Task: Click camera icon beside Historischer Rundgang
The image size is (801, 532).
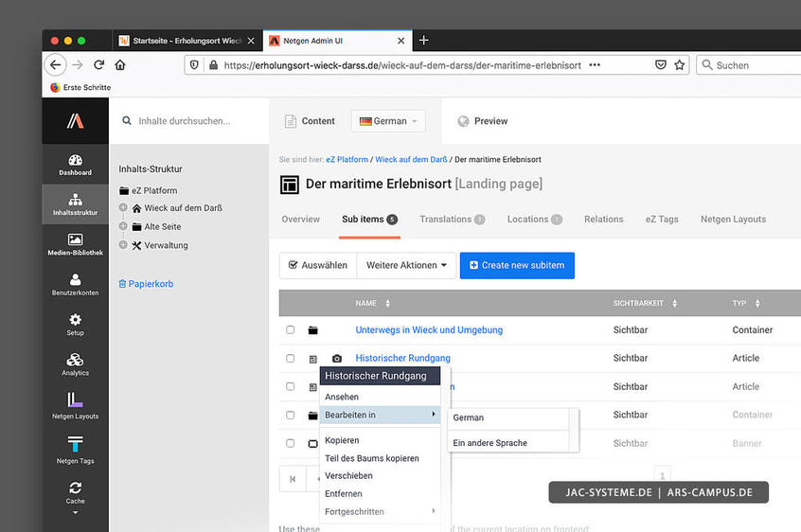Action: pos(337,359)
